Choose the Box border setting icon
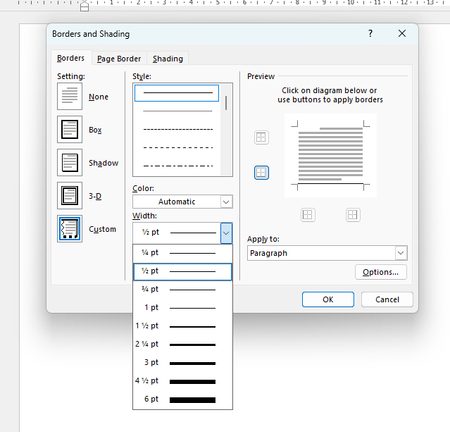Image resolution: width=450 pixels, height=432 pixels. 70,129
